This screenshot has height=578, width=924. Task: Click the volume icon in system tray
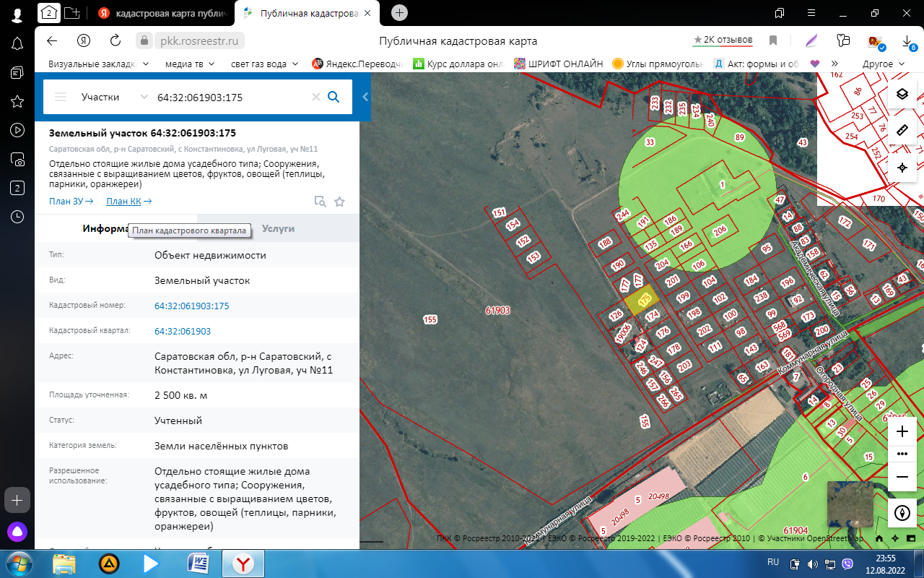click(811, 564)
